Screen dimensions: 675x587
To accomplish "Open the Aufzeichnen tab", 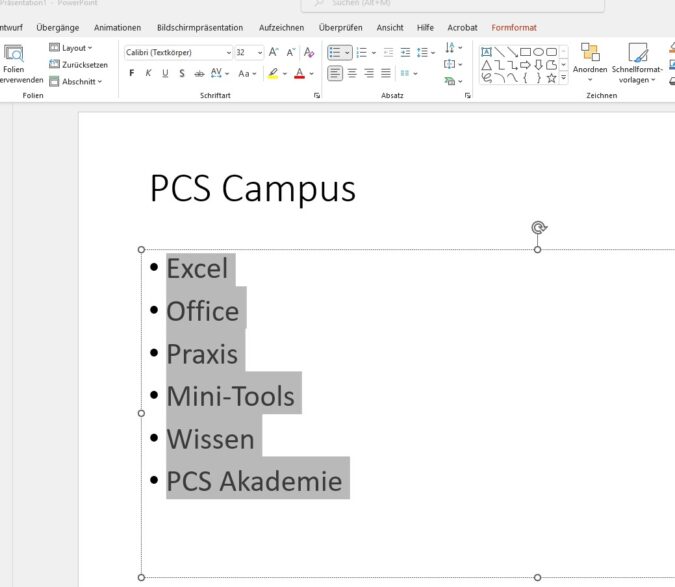I will [x=281, y=28].
